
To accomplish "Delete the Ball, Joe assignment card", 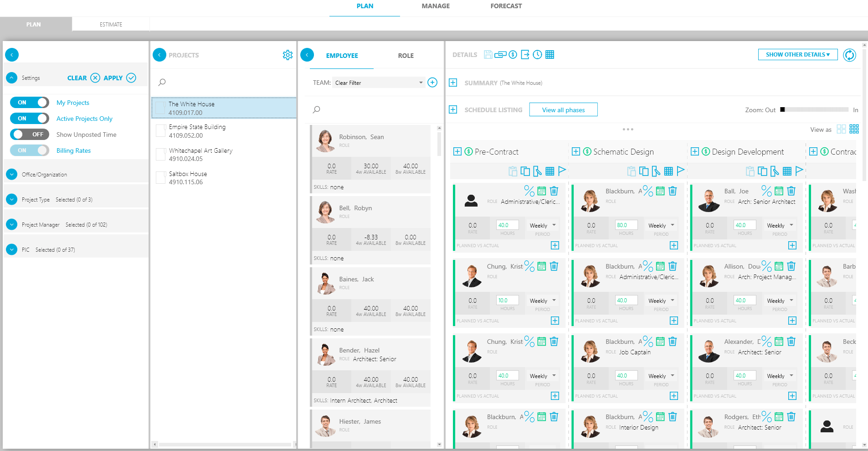I will [x=791, y=191].
